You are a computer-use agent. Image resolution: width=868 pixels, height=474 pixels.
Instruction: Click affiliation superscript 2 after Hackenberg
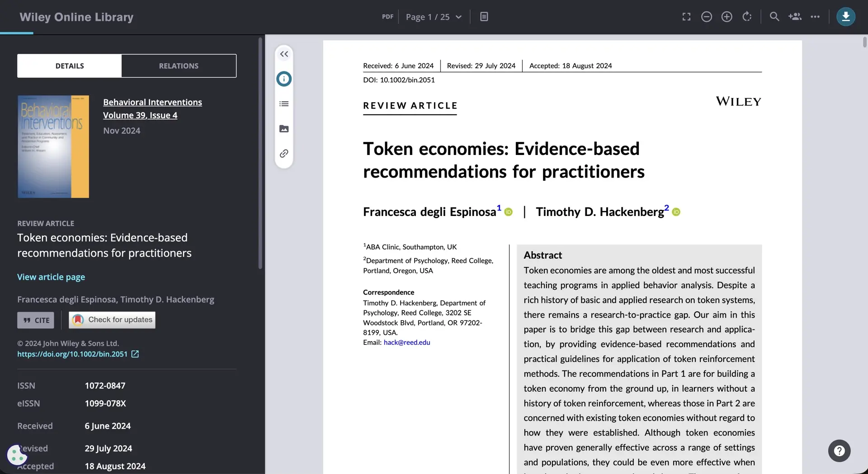(666, 208)
